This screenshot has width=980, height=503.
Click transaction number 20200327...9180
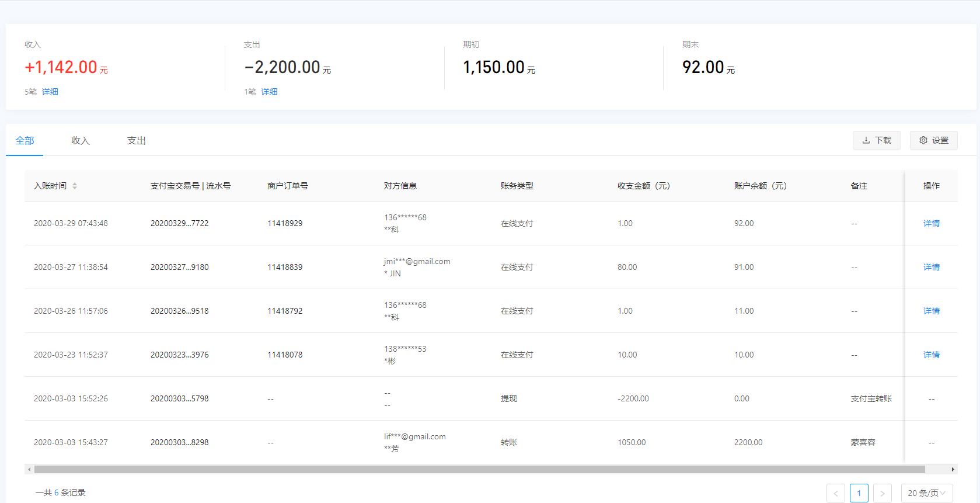[180, 267]
